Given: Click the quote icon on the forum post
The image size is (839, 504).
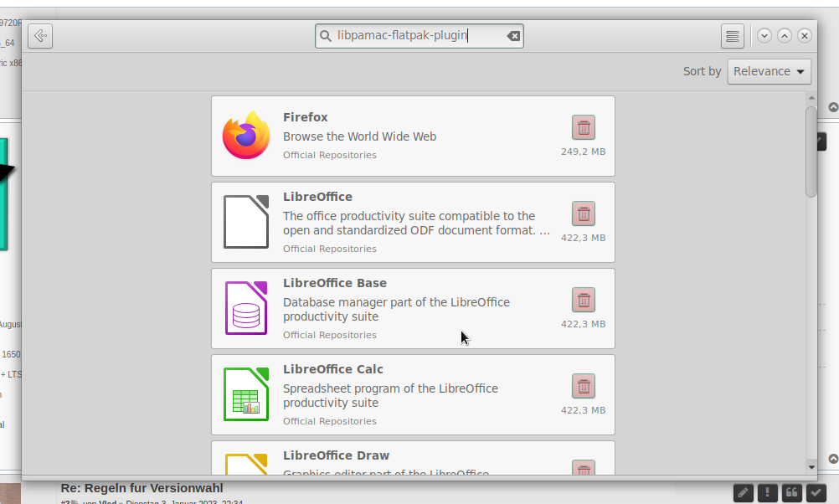Looking at the screenshot, I should click(x=790, y=493).
